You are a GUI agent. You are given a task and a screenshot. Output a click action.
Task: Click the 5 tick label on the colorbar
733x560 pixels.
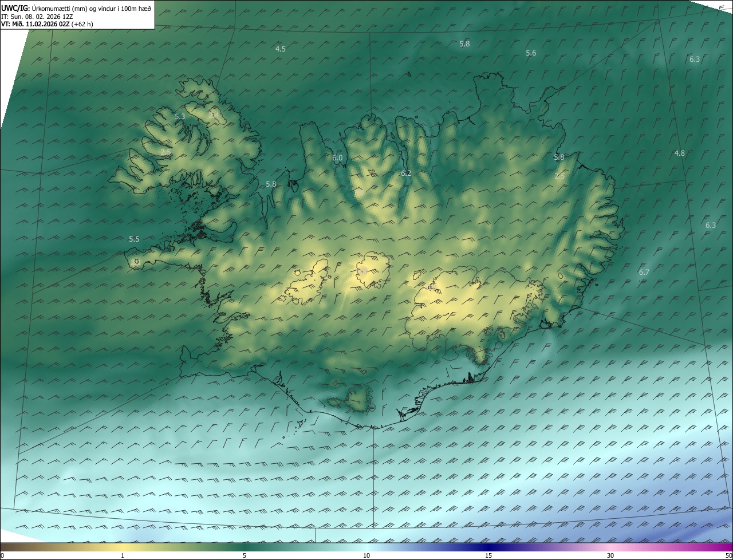245,555
